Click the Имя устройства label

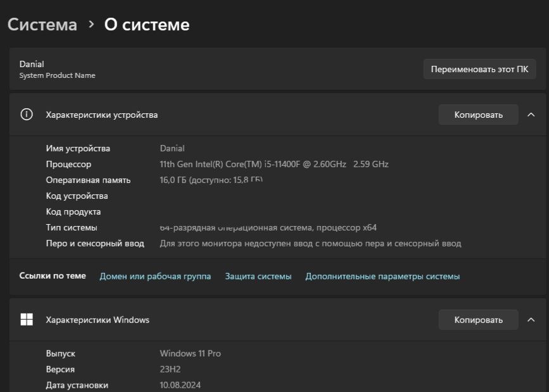(x=78, y=149)
